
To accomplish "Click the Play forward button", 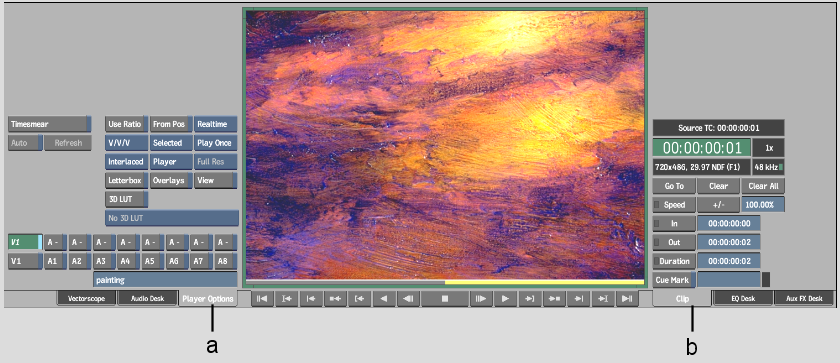I will (x=505, y=299).
